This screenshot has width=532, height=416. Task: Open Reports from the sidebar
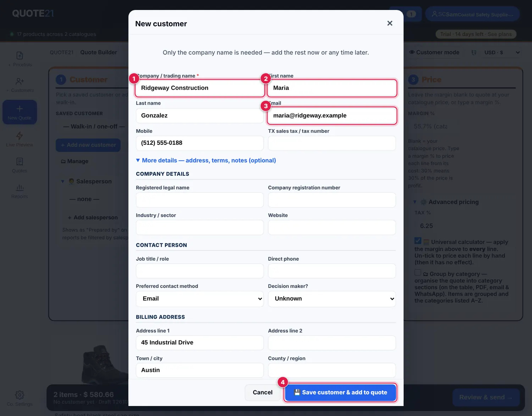click(20, 191)
